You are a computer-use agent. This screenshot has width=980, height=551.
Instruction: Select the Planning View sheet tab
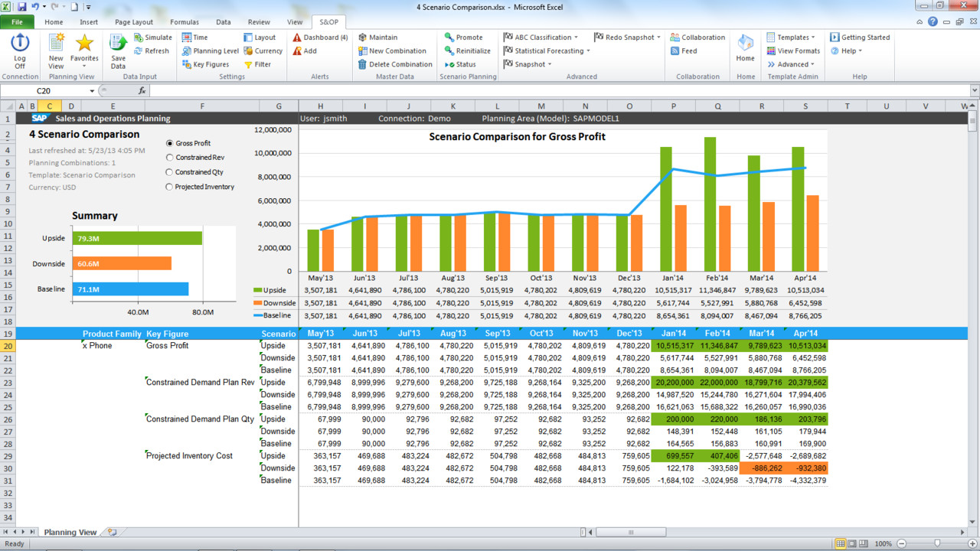click(x=70, y=532)
